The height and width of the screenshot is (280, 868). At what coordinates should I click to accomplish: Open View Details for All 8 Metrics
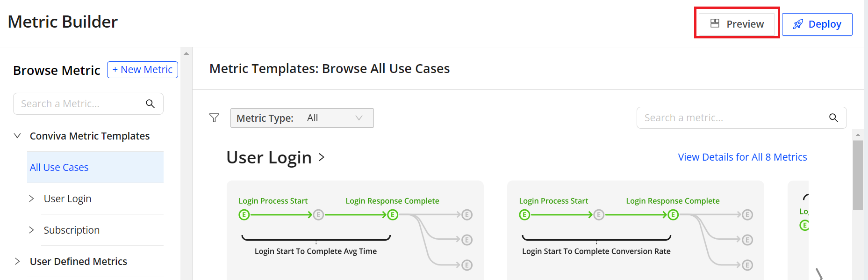[742, 157]
